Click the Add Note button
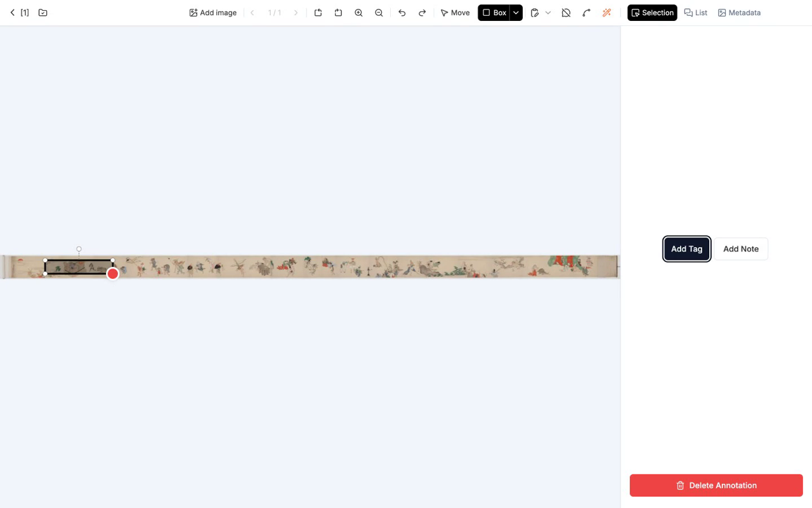 (741, 249)
